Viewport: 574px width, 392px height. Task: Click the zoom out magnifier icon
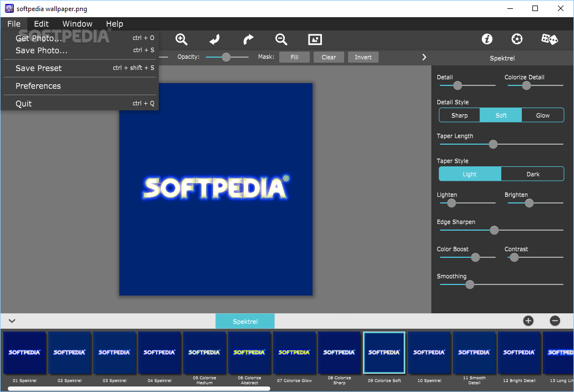click(281, 39)
